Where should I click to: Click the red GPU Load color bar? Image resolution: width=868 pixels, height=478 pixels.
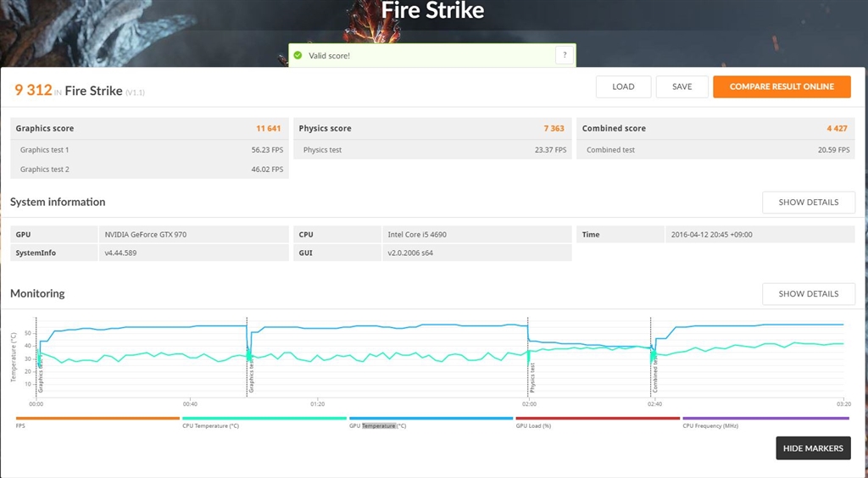[x=598, y=419]
